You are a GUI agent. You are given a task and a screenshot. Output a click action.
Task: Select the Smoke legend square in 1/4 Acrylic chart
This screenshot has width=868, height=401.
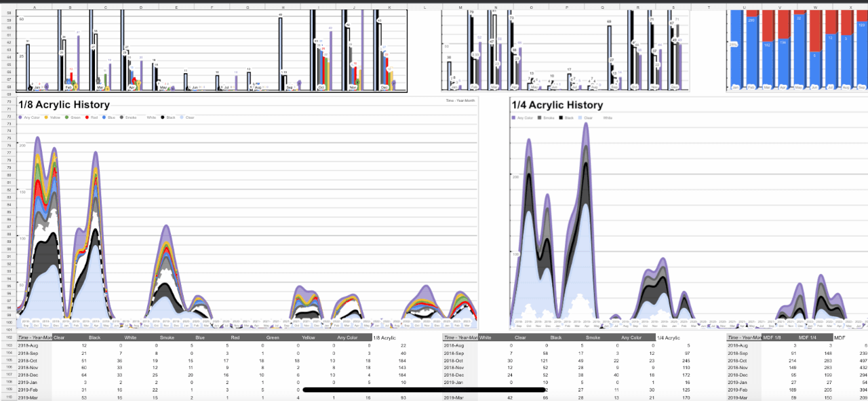click(x=540, y=117)
